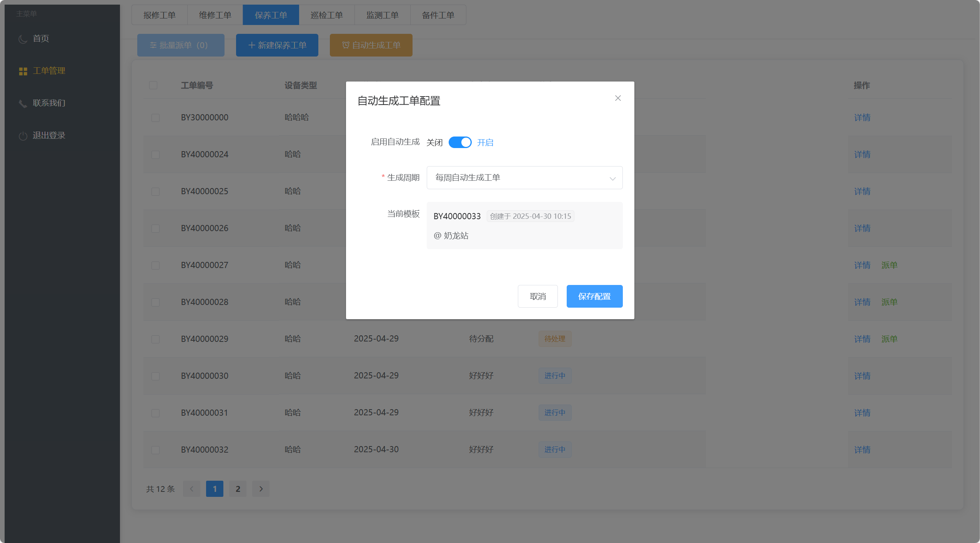Tick the select-all checkbox in table header

[153, 85]
